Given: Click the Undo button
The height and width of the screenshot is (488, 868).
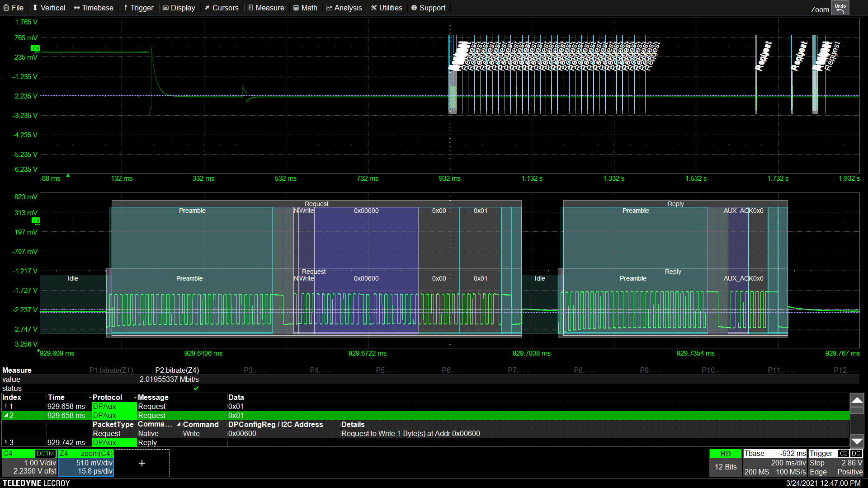Looking at the screenshot, I should click(840, 7).
